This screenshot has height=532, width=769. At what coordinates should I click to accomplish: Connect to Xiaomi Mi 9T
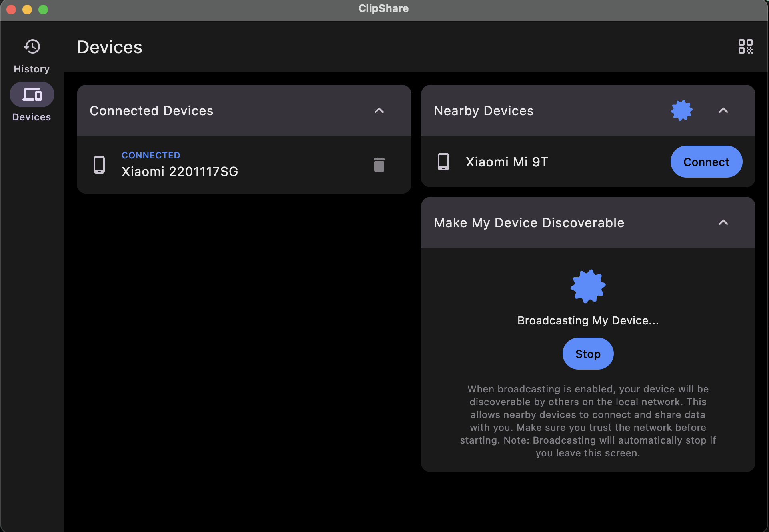(x=706, y=162)
